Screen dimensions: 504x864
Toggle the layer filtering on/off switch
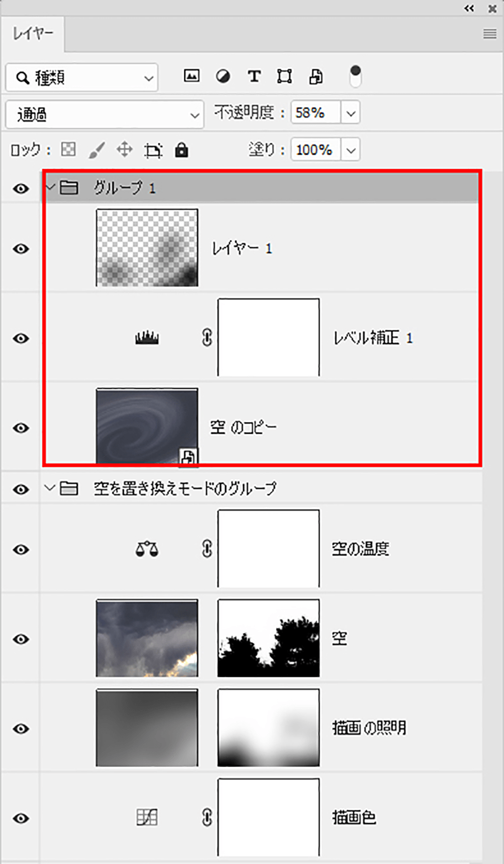click(x=356, y=77)
